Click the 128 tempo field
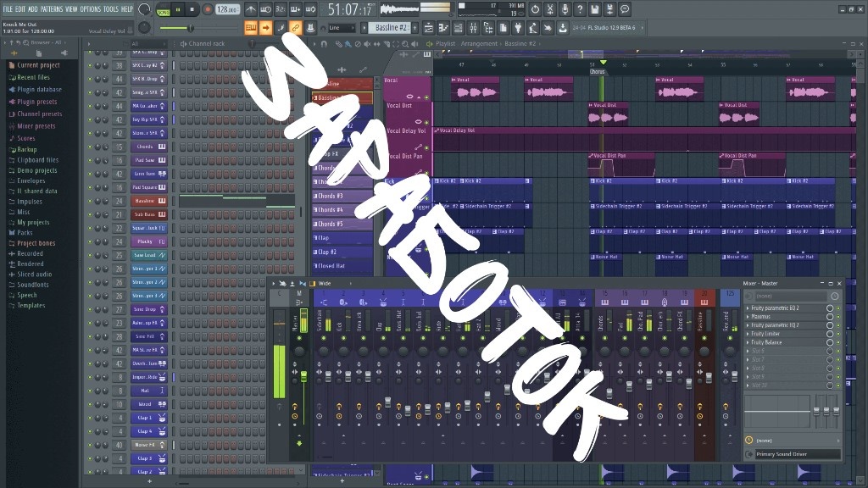Viewport: 868px width, 488px height. (x=227, y=9)
